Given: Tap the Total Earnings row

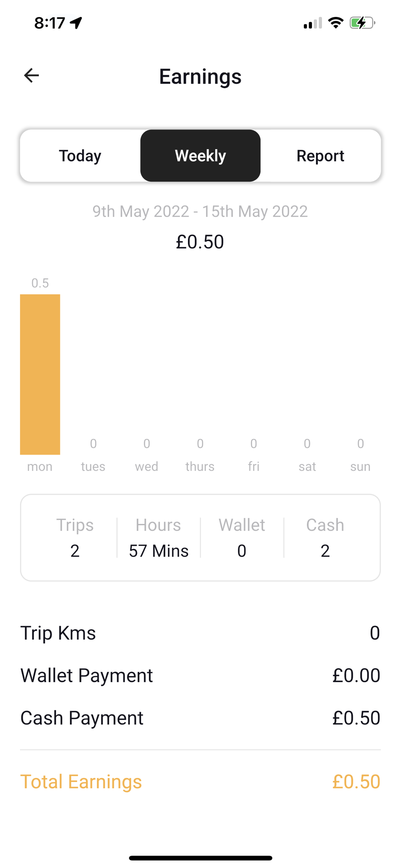Looking at the screenshot, I should click(200, 782).
